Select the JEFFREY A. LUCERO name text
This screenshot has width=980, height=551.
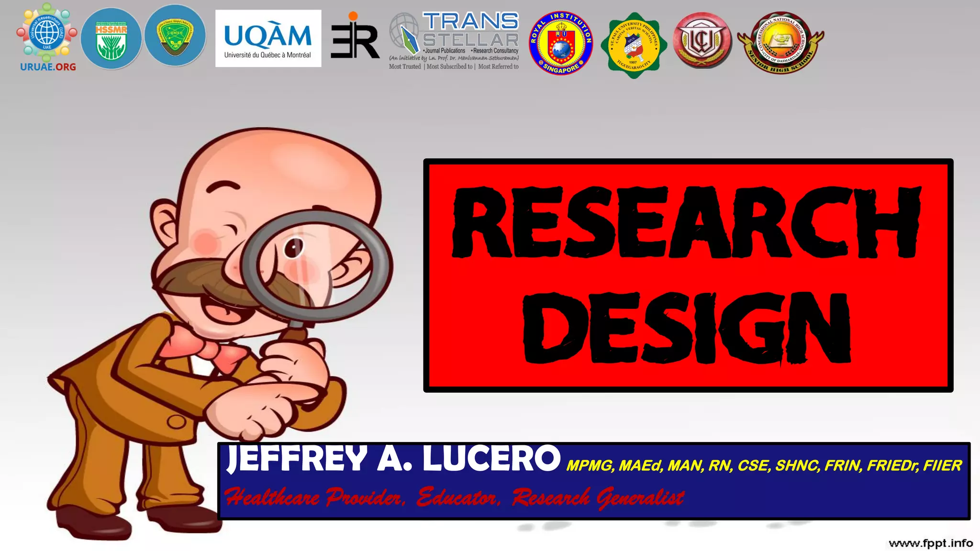pyautogui.click(x=392, y=459)
